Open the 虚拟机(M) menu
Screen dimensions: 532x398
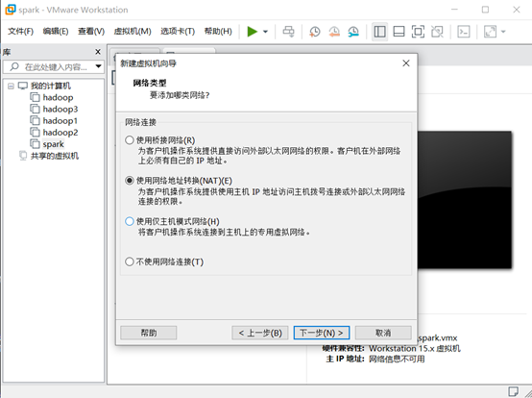[x=133, y=31]
